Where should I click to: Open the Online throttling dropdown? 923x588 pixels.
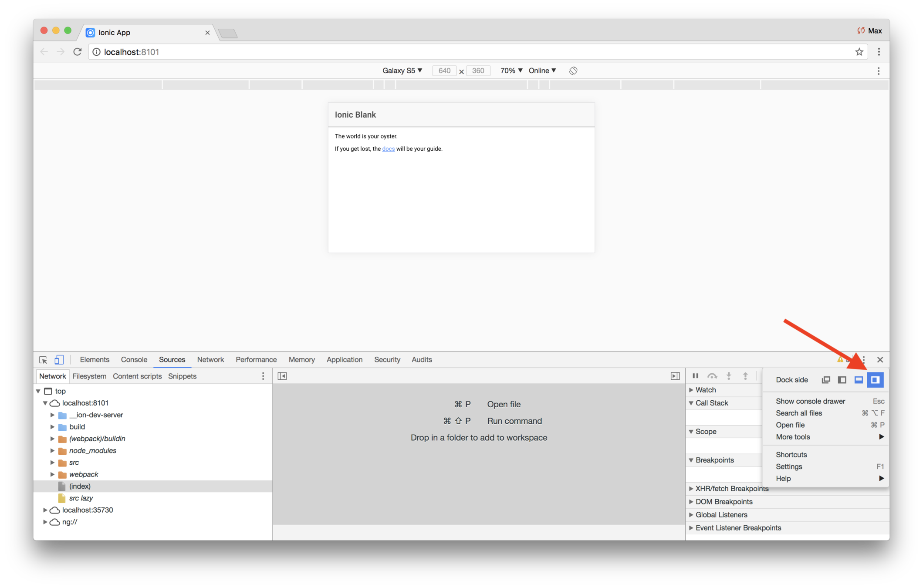542,71
